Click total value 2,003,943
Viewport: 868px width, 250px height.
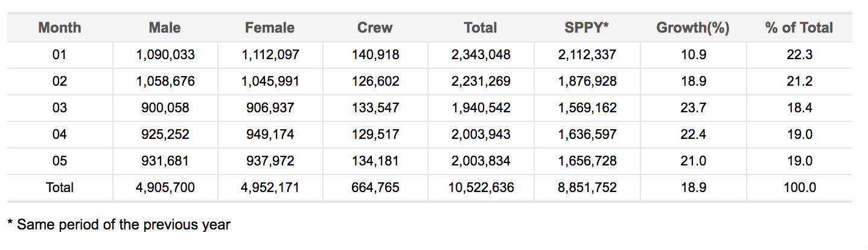coord(480,135)
